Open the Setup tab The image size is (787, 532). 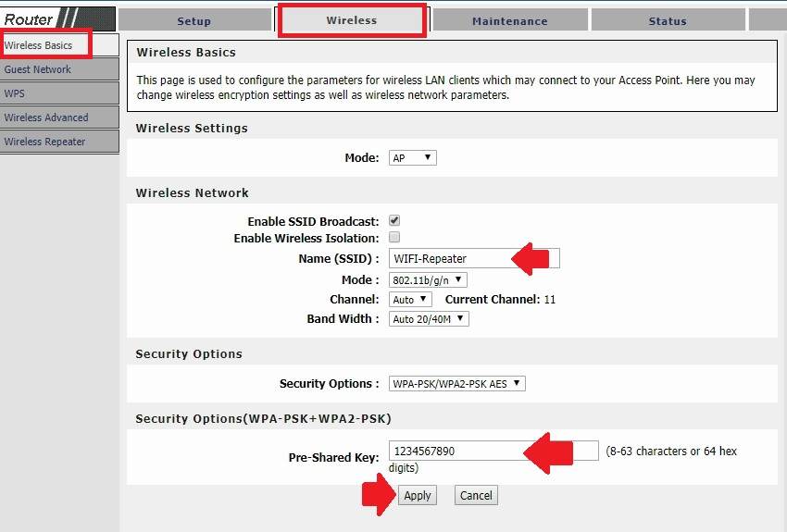tap(194, 20)
